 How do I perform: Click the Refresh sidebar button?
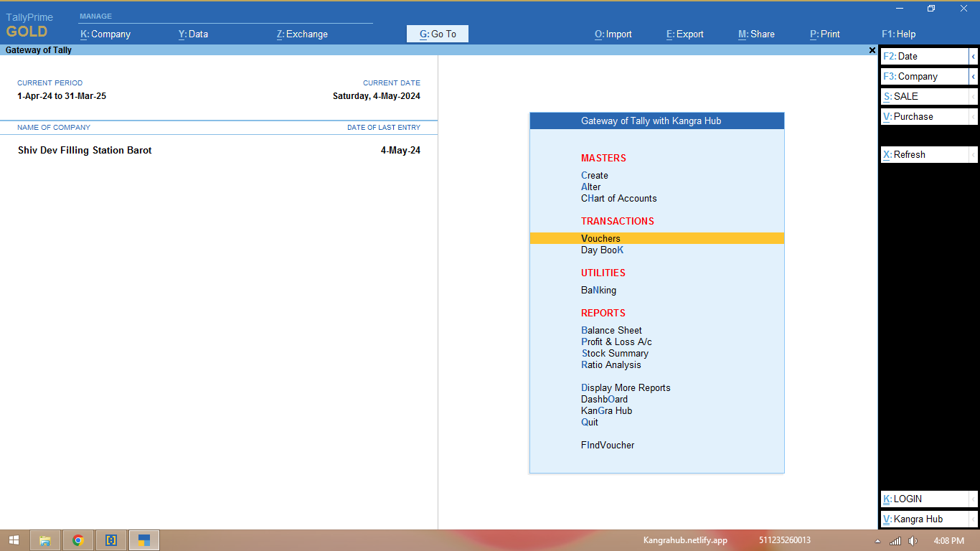pos(924,154)
